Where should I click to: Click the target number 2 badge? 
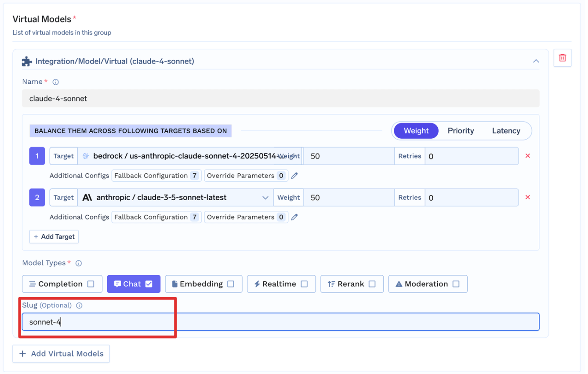pos(37,198)
